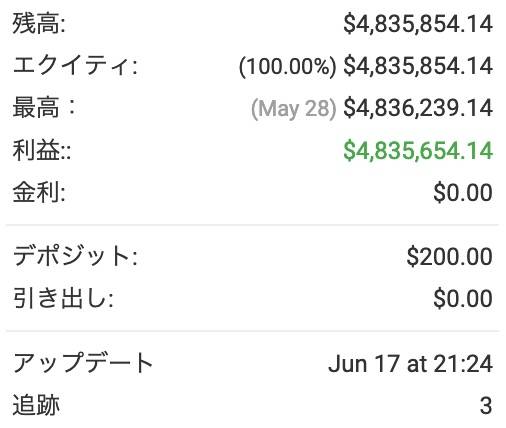506x428 pixels.
Task: Click the interest value $0.00
Action: pos(463,193)
